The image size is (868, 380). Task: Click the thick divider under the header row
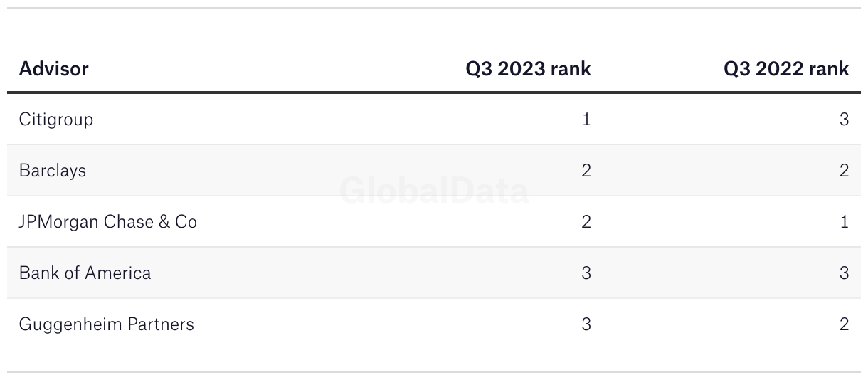click(434, 93)
